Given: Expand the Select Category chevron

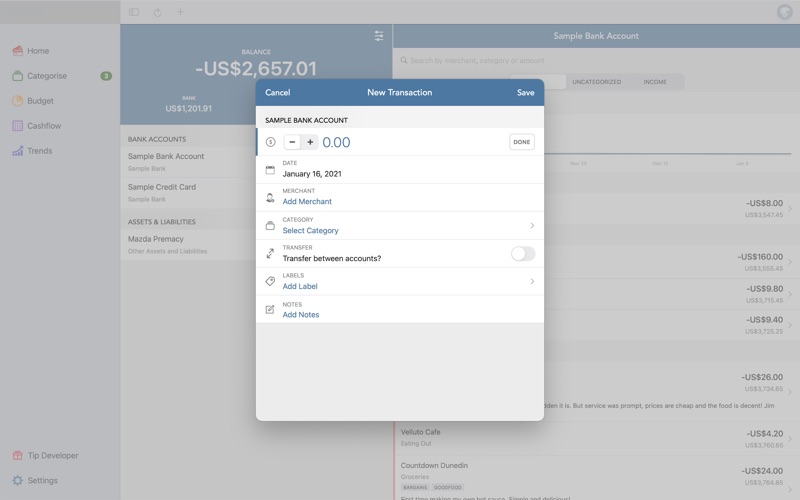Looking at the screenshot, I should pos(532,226).
